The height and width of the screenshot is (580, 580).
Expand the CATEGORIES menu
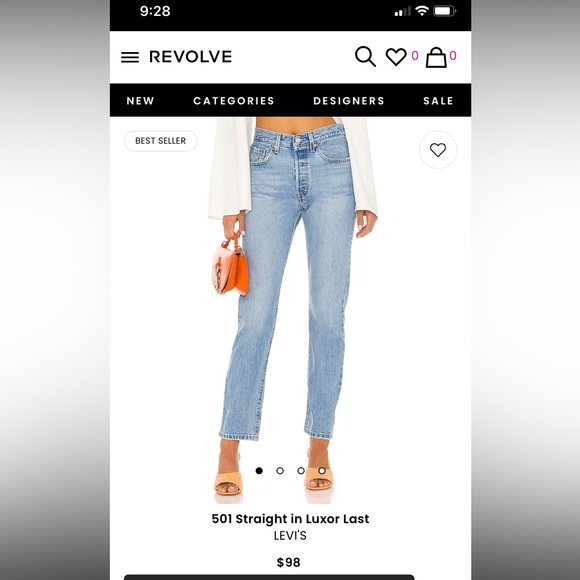(234, 101)
